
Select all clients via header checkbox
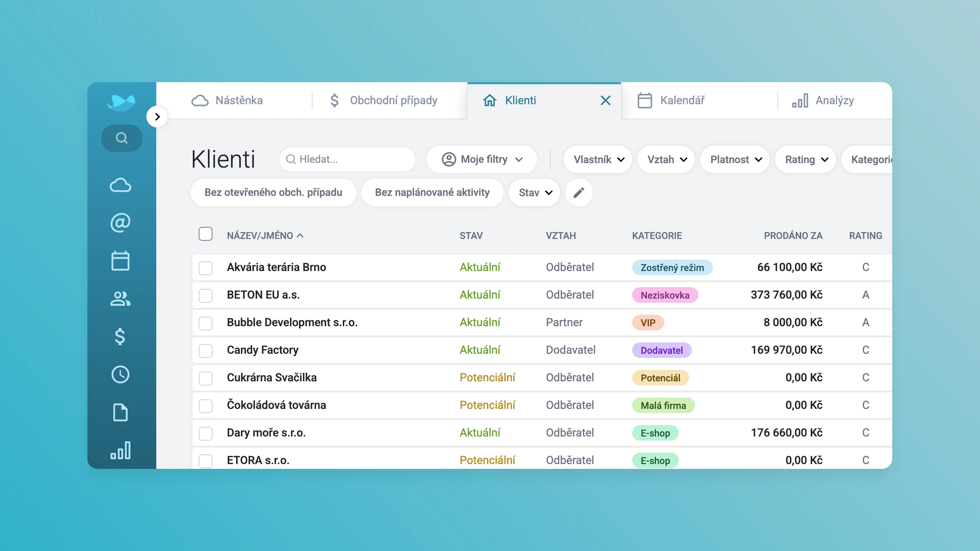pyautogui.click(x=205, y=234)
